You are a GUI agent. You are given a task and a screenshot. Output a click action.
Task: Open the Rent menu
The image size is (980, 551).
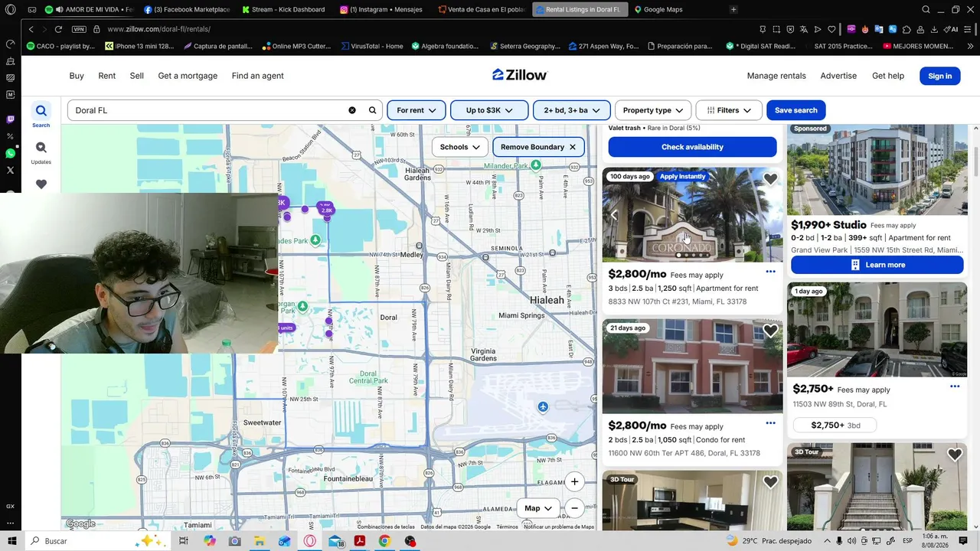pos(106,76)
